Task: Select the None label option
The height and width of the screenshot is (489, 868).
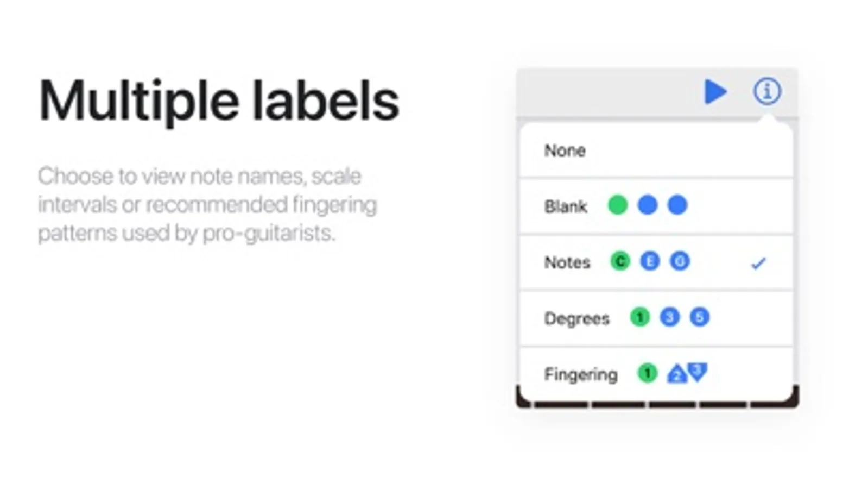Action: pos(565,151)
